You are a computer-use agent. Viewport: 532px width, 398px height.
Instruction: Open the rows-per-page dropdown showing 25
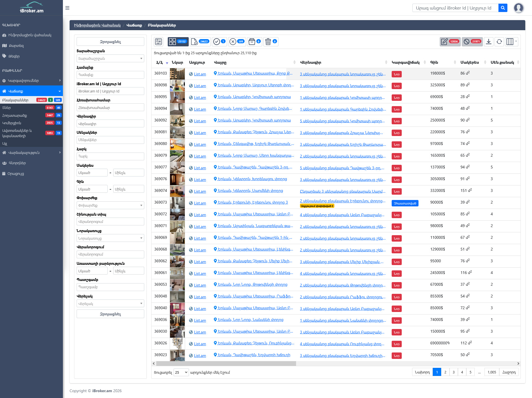pyautogui.click(x=181, y=372)
